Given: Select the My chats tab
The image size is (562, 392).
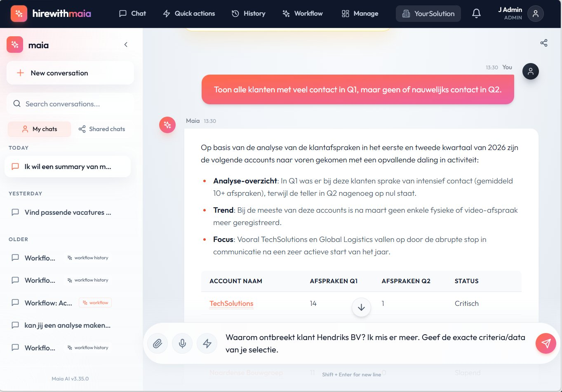Looking at the screenshot, I should (x=40, y=129).
